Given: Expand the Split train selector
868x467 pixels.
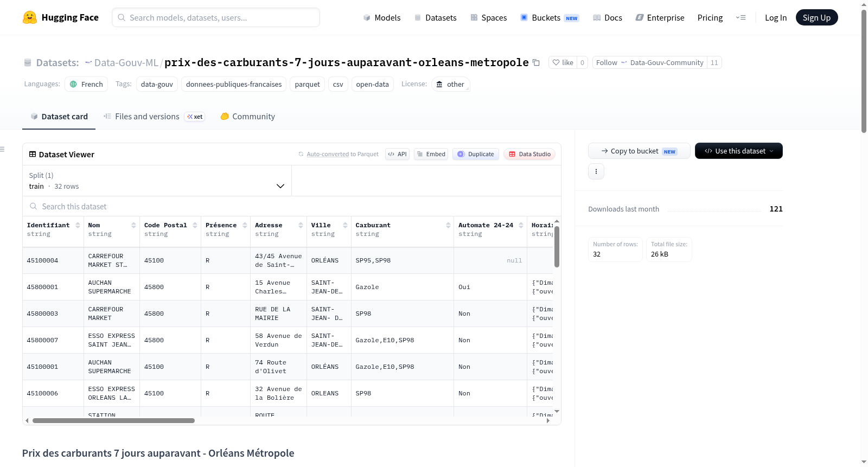Looking at the screenshot, I should coord(157,181).
